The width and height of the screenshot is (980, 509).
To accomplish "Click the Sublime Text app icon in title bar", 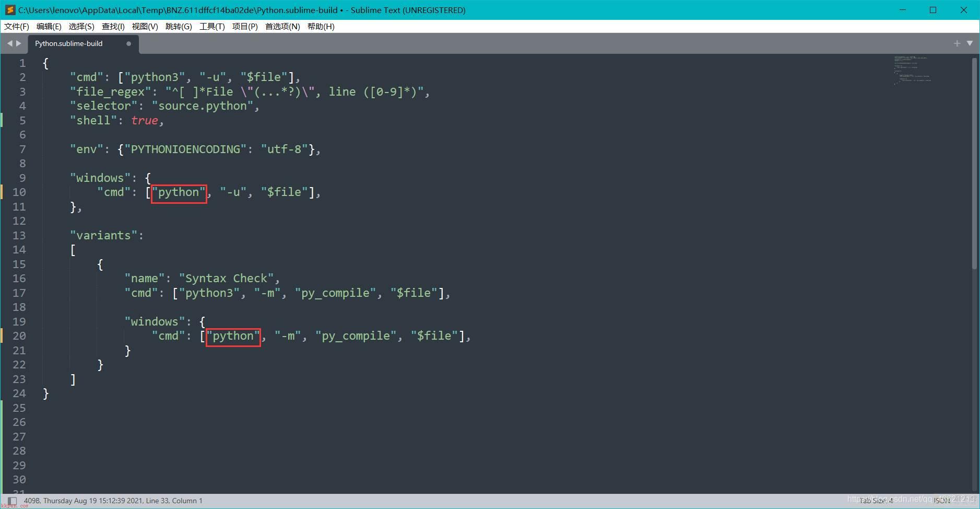I will pos(10,10).
